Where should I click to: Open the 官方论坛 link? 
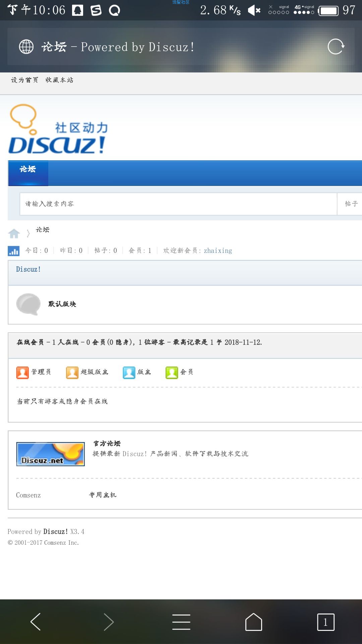107,443
